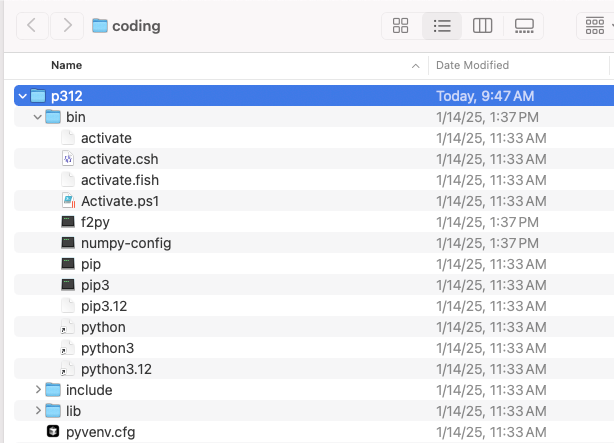Switch to gallery view
614x443 pixels.
coord(524,26)
